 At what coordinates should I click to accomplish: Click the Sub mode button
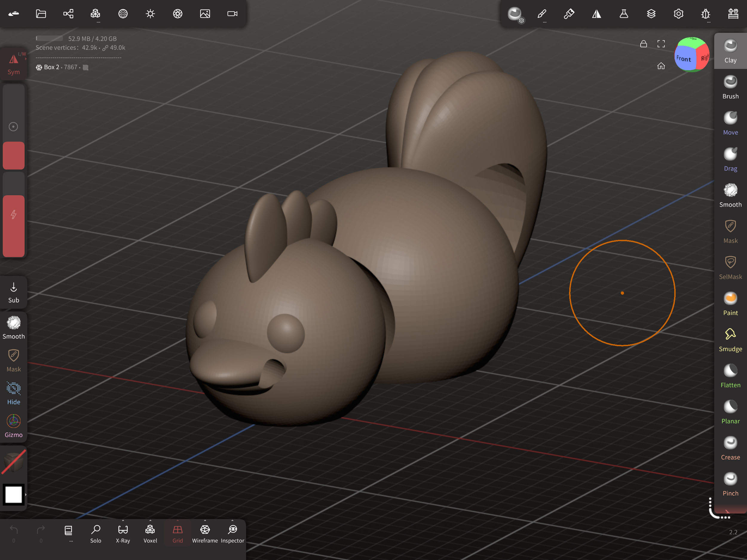pos(13,293)
